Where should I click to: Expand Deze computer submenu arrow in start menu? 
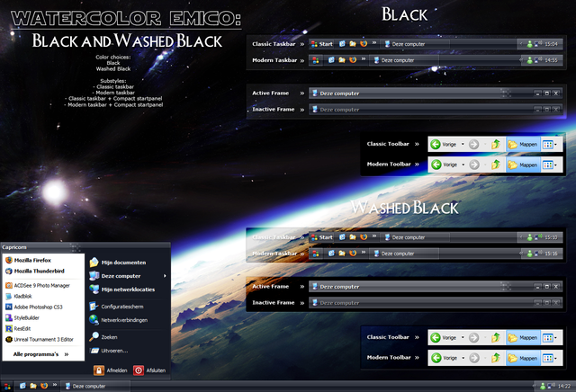coord(165,276)
